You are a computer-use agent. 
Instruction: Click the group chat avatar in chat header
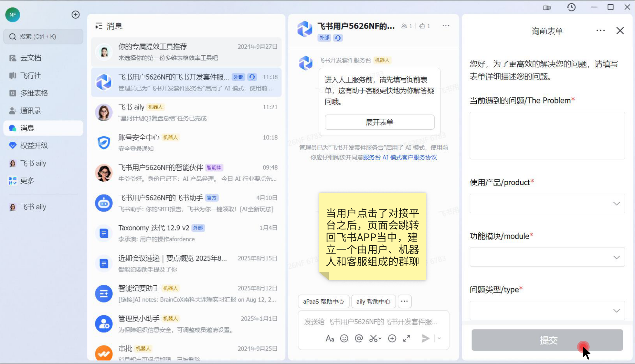tap(305, 29)
